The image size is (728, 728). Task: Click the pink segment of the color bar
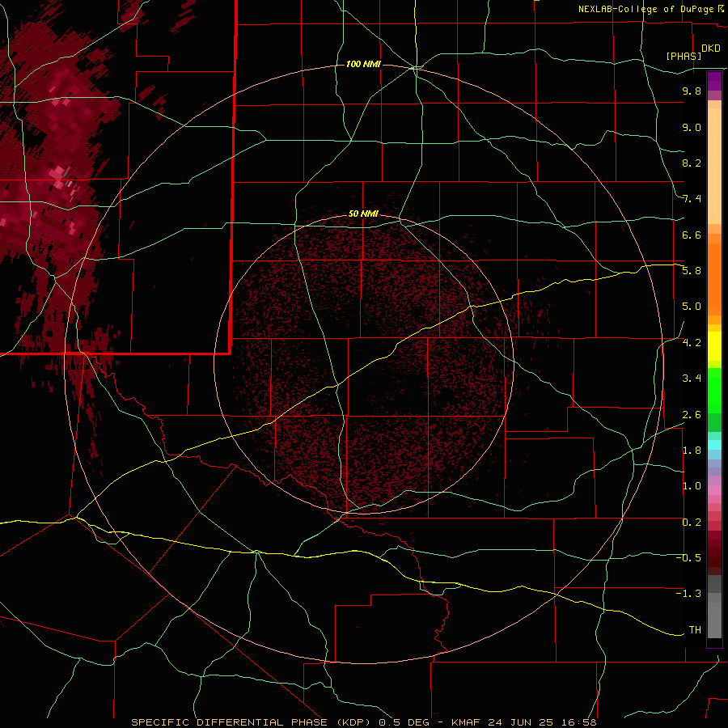714,490
